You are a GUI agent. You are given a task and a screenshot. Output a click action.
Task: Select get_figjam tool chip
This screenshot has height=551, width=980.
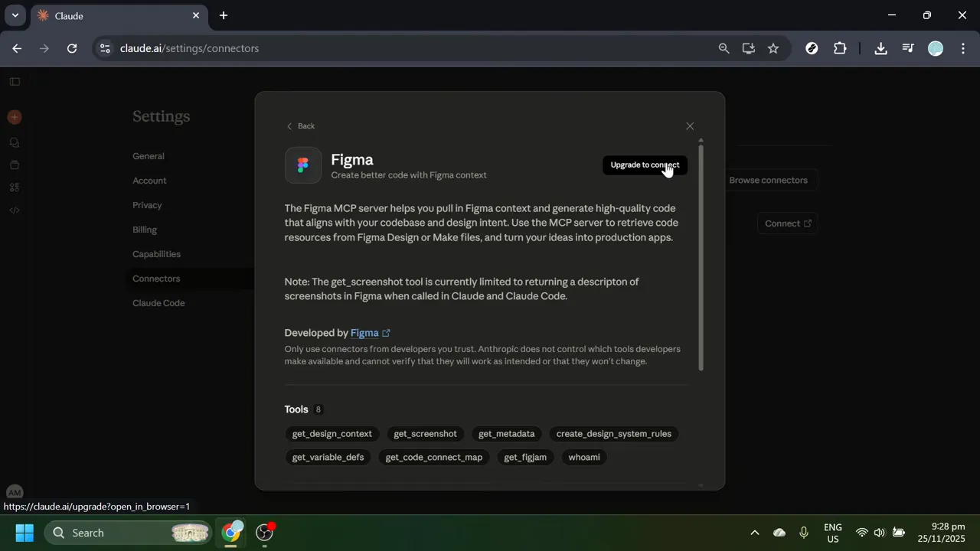point(525,458)
